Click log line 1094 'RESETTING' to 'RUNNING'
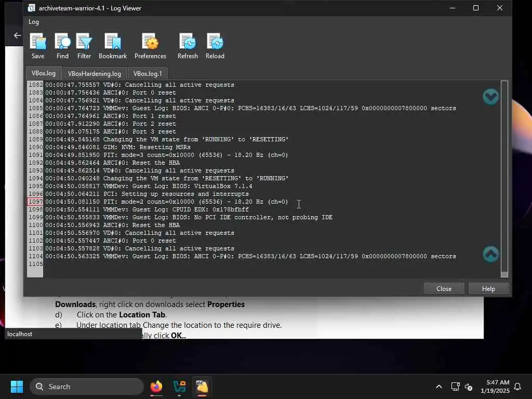Viewport: 532px width, 399px height. [167, 179]
